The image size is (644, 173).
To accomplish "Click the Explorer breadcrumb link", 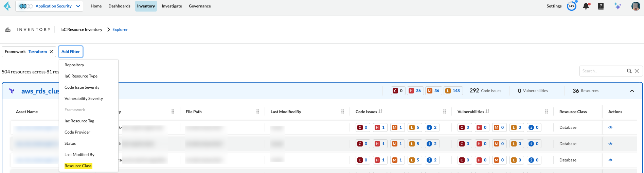I will point(120,30).
